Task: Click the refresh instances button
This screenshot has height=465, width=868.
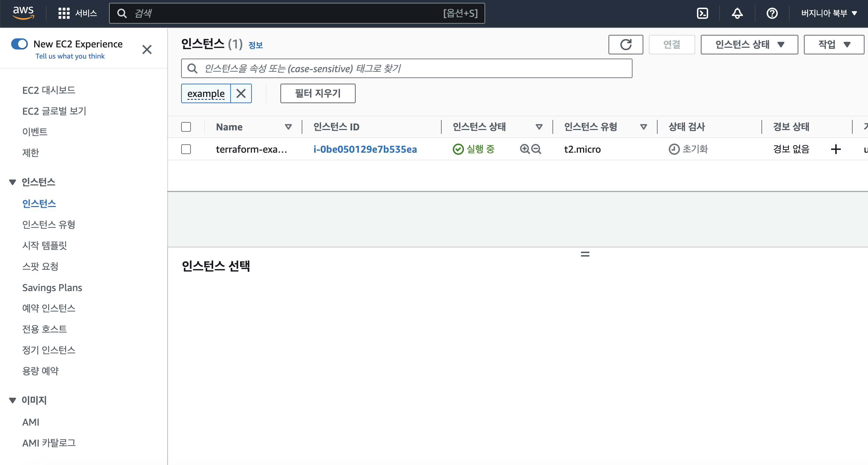Action: [626, 44]
